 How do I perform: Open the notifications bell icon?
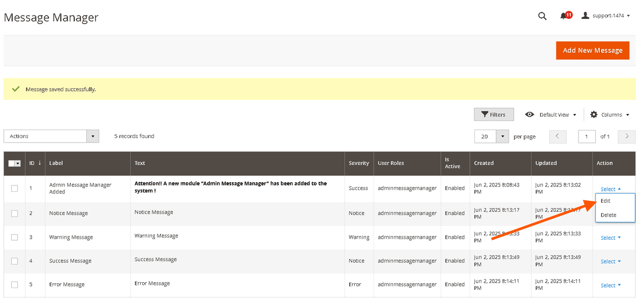tap(563, 16)
